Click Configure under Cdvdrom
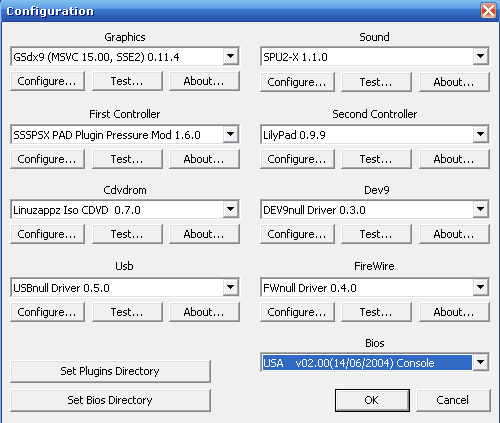500x423 pixels. tap(47, 234)
